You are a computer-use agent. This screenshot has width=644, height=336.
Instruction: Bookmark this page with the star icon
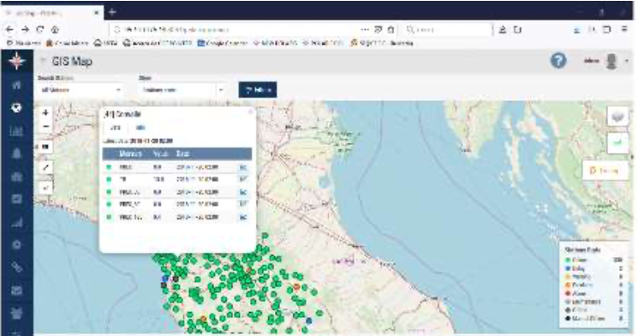pos(391,30)
